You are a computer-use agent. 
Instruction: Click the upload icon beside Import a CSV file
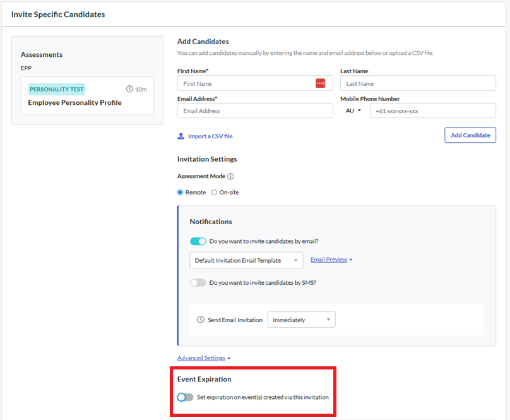181,136
